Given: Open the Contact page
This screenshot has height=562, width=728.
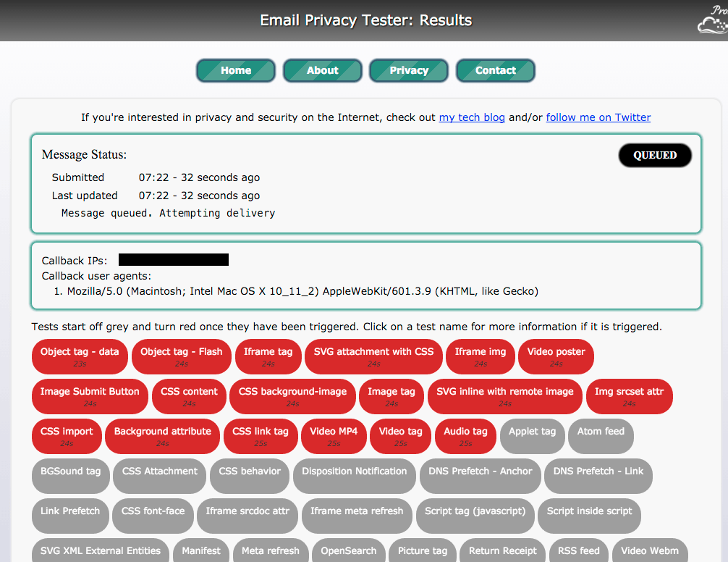Looking at the screenshot, I should pos(495,70).
